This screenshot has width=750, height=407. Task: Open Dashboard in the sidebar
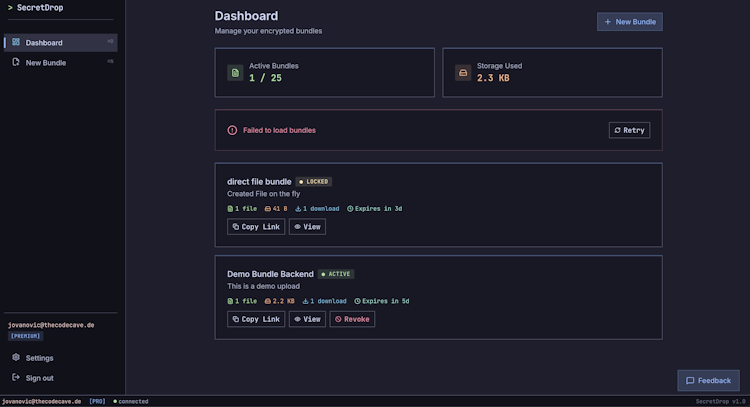(61, 43)
